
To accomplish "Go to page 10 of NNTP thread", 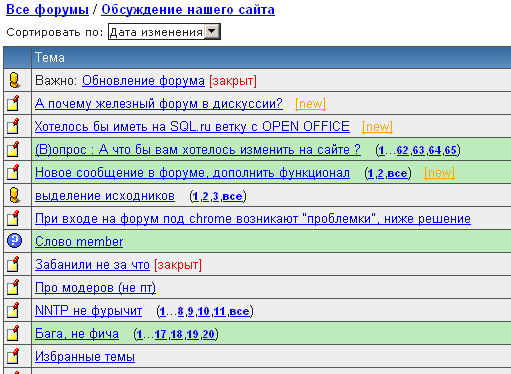I will coord(203,311).
